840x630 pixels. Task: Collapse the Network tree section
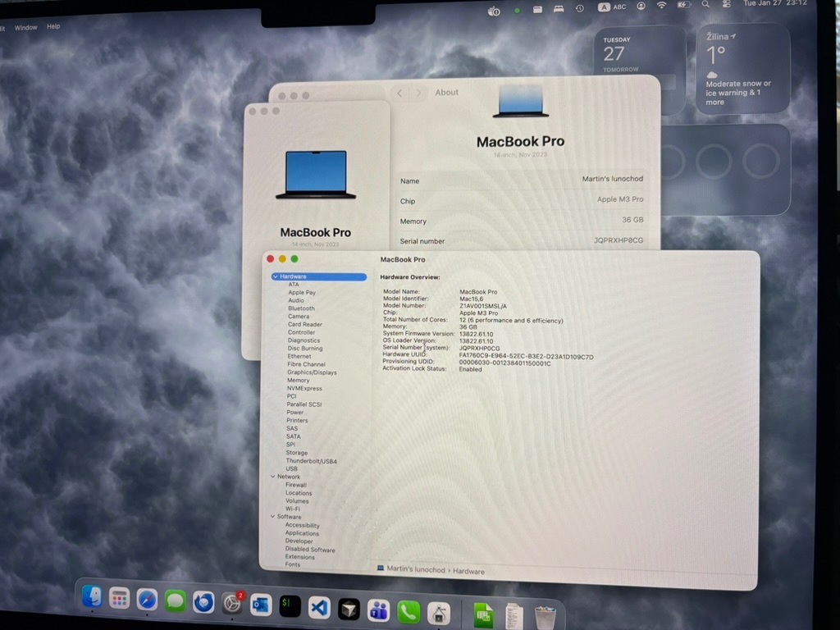tap(272, 476)
